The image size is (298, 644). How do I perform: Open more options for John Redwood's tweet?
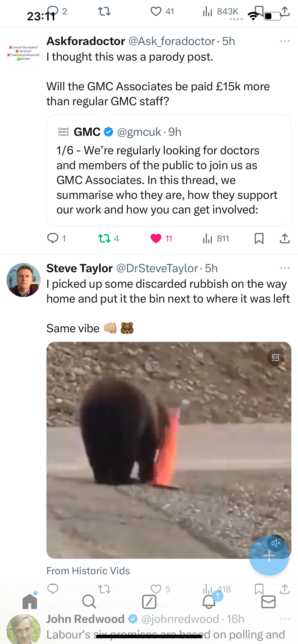[285, 619]
